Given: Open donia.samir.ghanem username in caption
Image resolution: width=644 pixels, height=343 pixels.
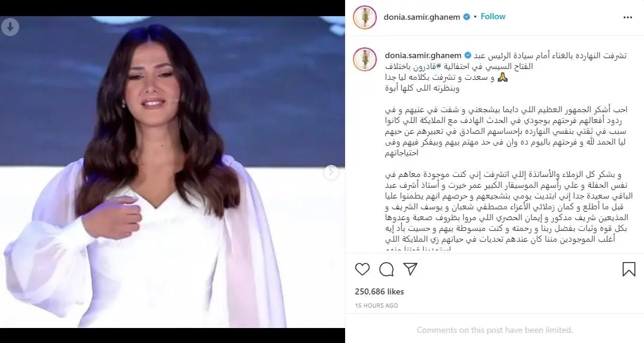Looking at the screenshot, I should click(x=423, y=55).
